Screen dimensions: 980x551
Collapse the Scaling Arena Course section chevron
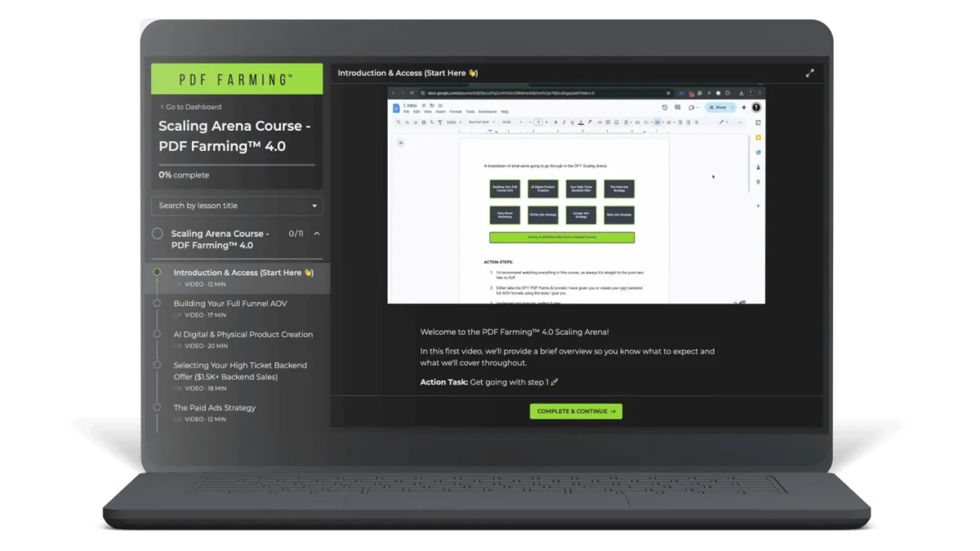[x=317, y=233]
